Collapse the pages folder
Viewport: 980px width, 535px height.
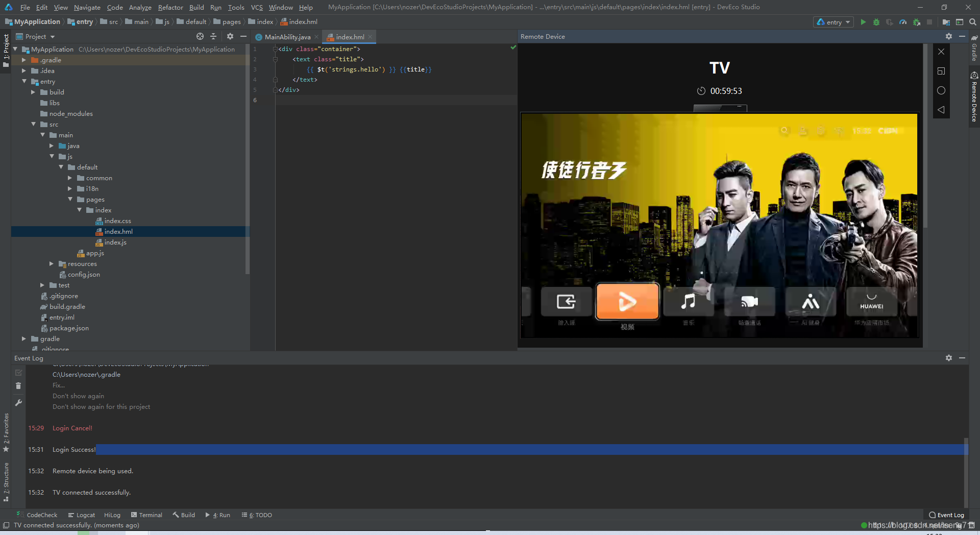[70, 199]
